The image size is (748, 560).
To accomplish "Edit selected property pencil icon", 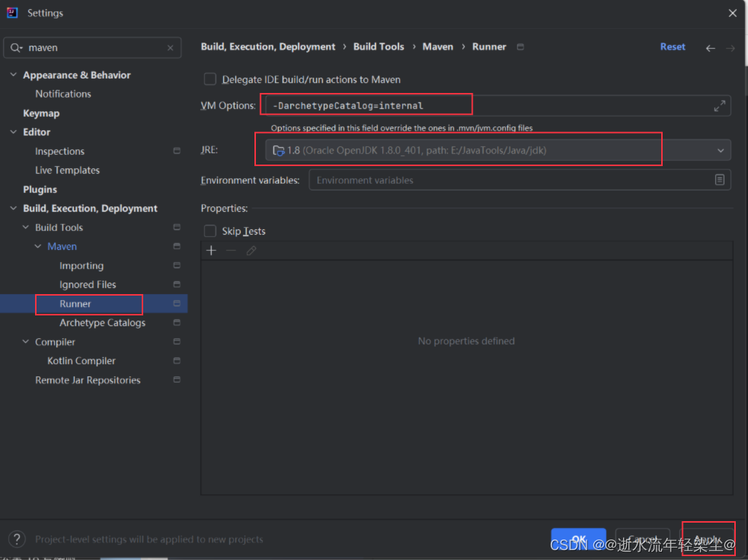I will coord(251,251).
